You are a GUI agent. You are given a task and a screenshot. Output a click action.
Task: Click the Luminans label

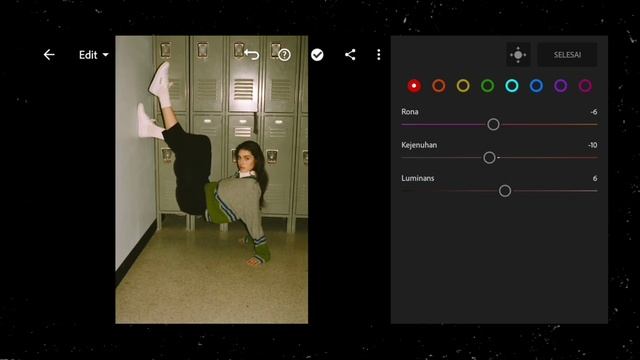(418, 178)
